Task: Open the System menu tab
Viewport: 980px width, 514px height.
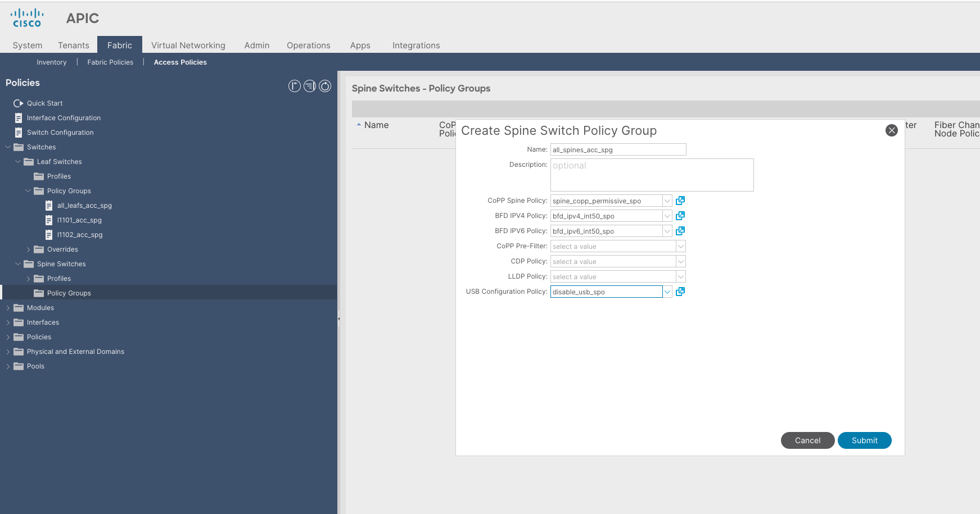Action: [x=28, y=46]
